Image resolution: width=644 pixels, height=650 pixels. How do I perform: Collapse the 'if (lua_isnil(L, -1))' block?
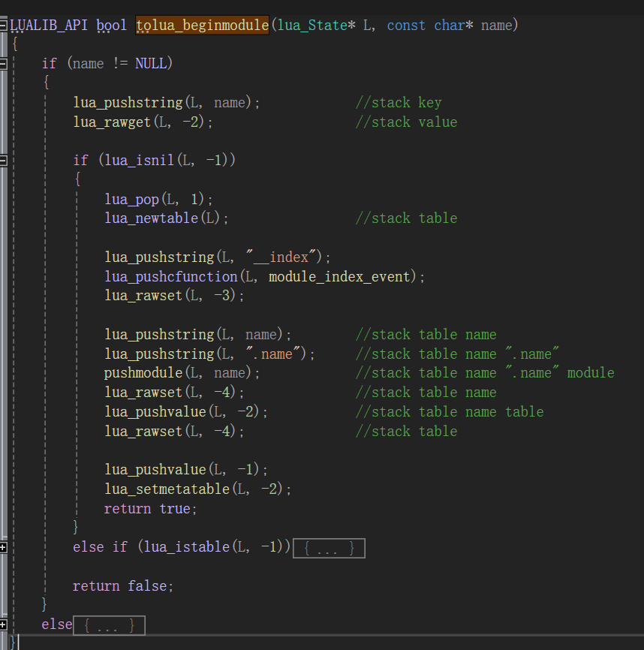(x=3, y=161)
